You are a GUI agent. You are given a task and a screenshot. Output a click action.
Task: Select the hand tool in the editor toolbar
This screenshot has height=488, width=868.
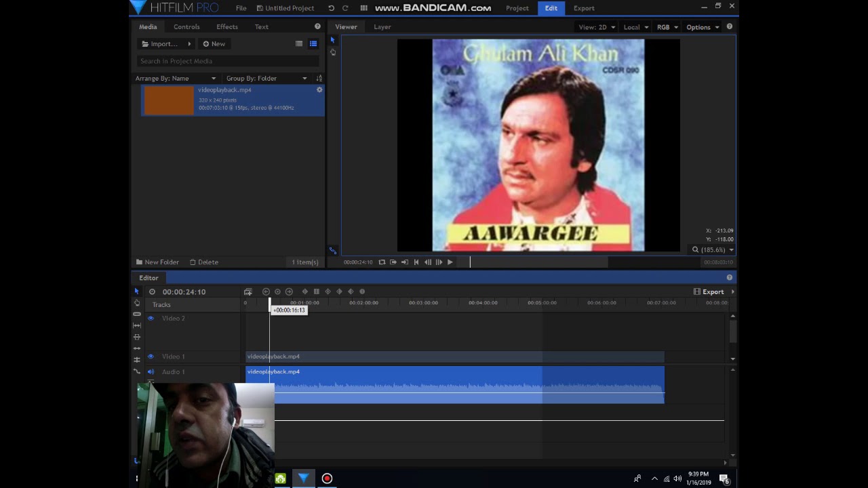137,302
